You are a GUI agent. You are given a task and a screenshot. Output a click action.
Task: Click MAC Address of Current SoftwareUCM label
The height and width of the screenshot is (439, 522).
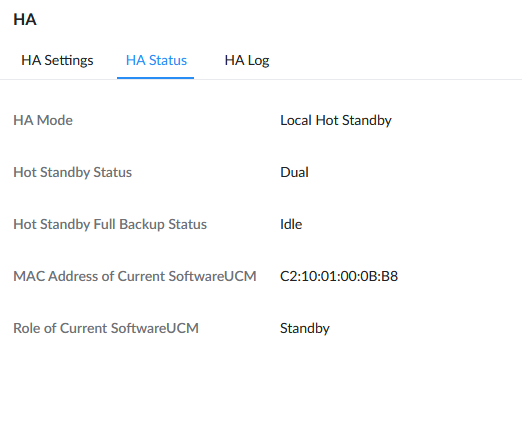coord(135,276)
